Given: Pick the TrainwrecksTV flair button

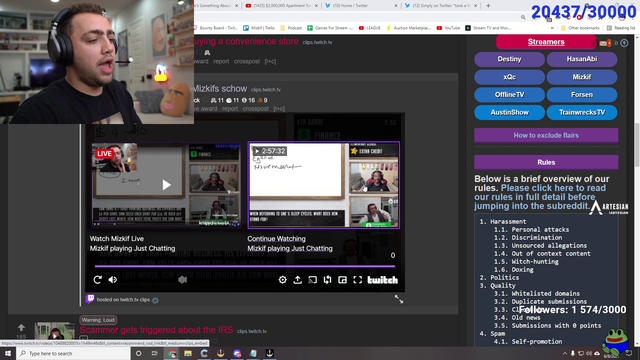Looking at the screenshot, I should pos(582,112).
